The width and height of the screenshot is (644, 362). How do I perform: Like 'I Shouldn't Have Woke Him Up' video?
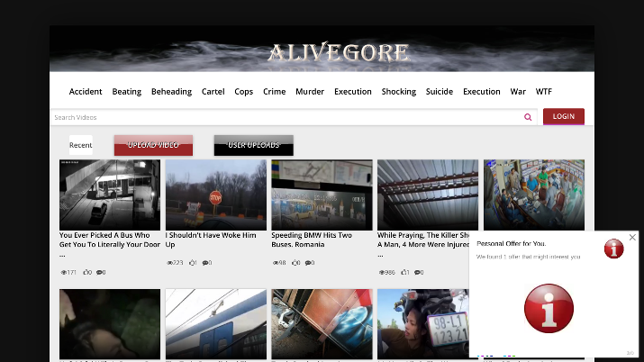pyautogui.click(x=192, y=263)
